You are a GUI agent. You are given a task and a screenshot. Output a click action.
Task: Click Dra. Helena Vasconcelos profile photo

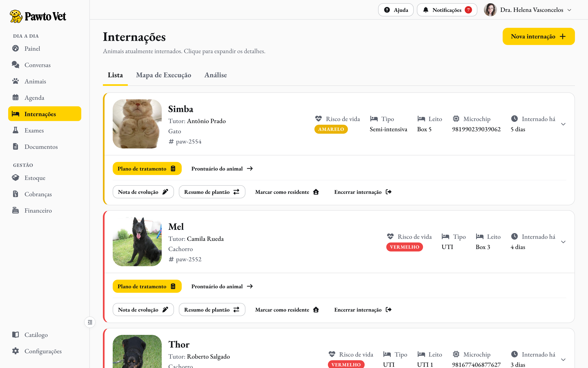[x=490, y=10]
